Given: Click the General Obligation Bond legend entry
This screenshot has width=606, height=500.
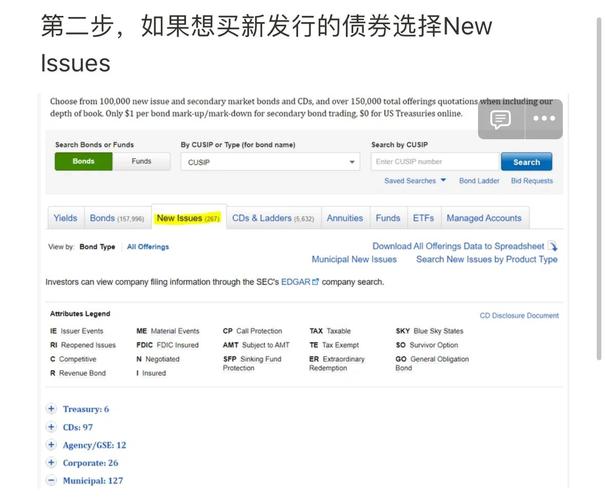Looking at the screenshot, I should (x=432, y=363).
